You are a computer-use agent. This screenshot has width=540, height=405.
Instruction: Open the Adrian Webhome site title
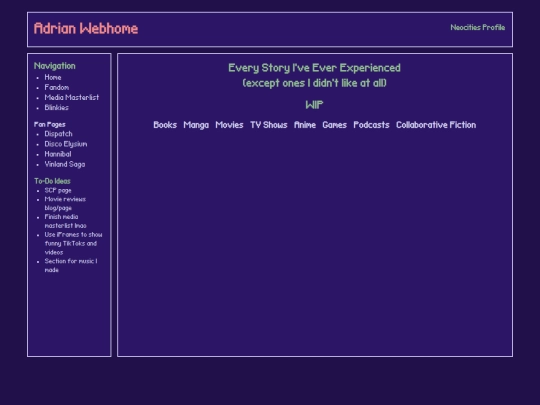tap(86, 29)
